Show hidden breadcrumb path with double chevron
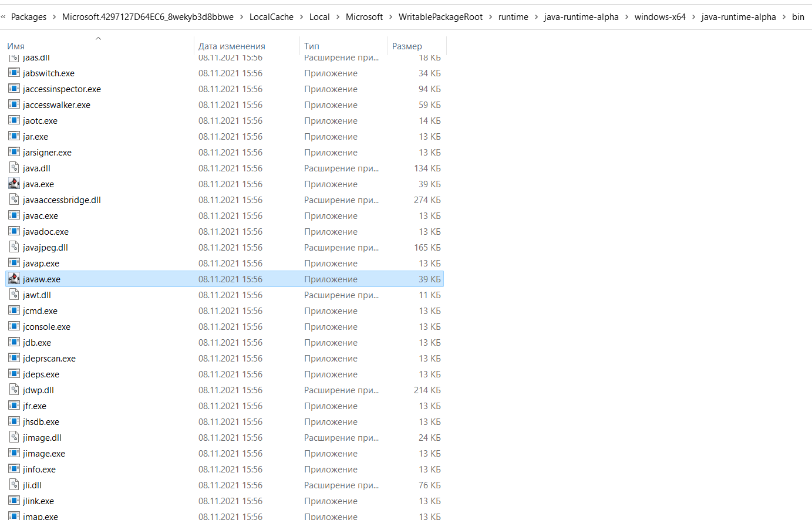Image resolution: width=812 pixels, height=520 pixels. pyautogui.click(x=4, y=17)
